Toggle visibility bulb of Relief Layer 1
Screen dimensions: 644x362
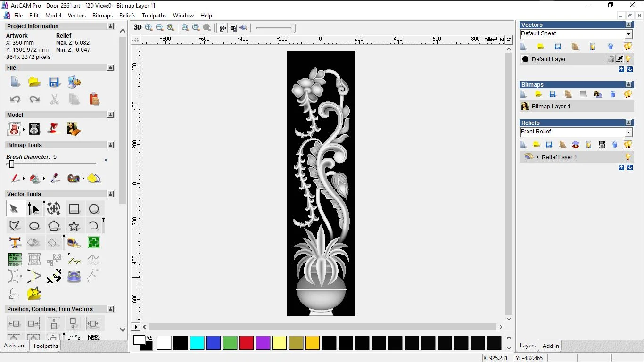[627, 157]
